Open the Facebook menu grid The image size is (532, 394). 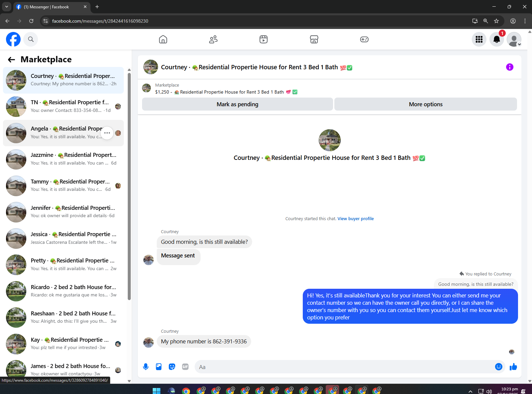pyautogui.click(x=479, y=39)
